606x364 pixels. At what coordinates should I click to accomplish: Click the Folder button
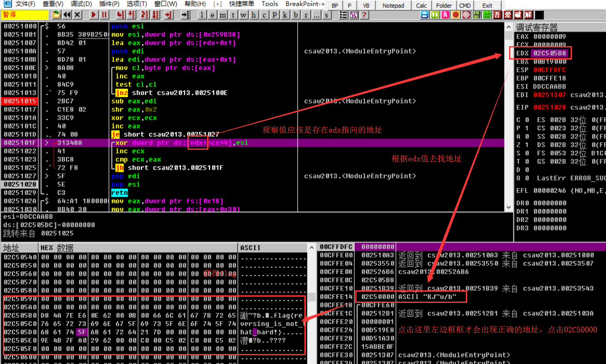444,5
